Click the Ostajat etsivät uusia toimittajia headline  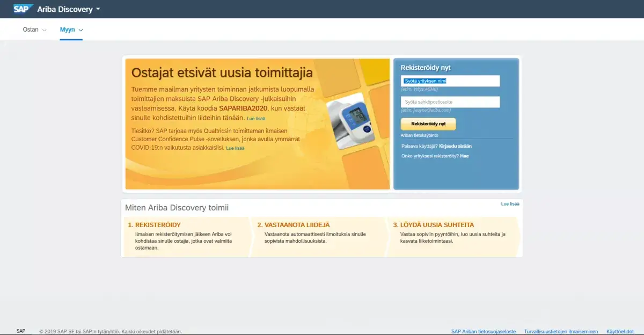click(222, 73)
